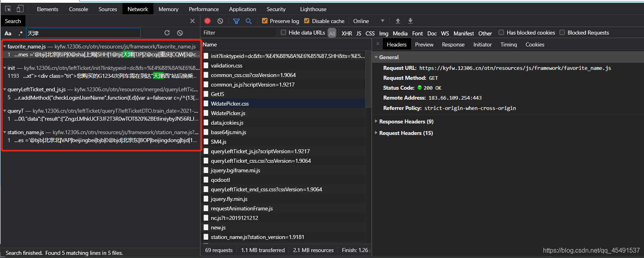
Task: Toggle match case Aa option
Action: (x=8, y=33)
